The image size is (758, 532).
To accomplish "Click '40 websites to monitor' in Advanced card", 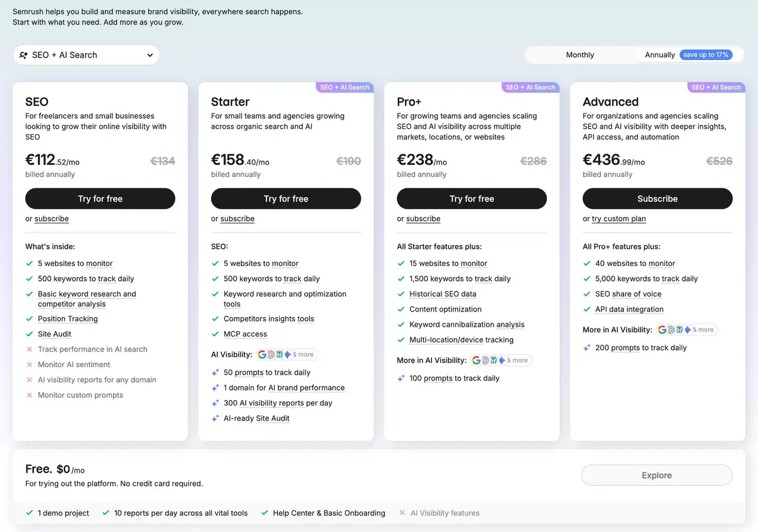I will click(635, 263).
